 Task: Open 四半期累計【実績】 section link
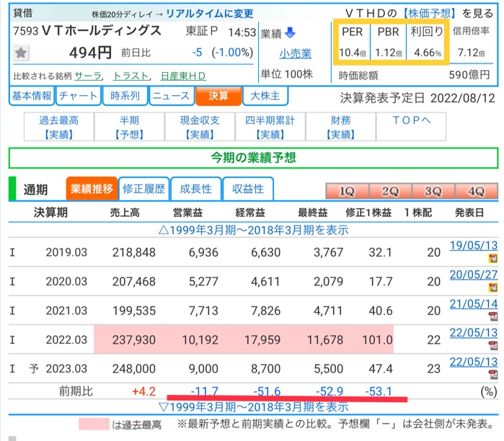(x=270, y=127)
